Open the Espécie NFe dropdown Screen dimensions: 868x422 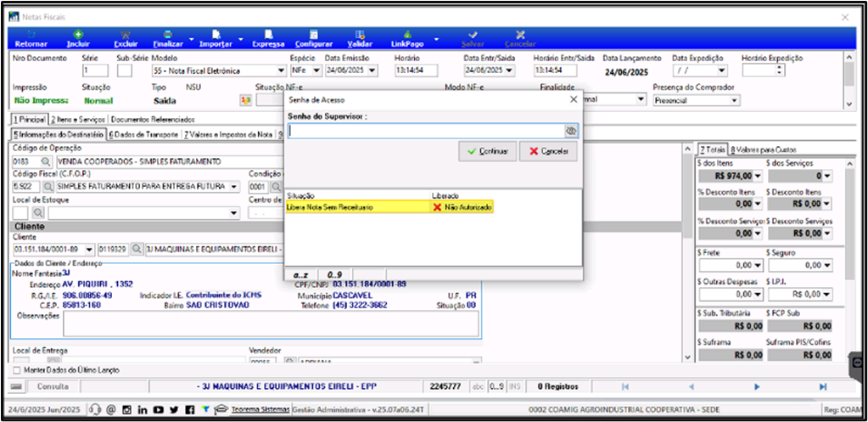pos(316,70)
